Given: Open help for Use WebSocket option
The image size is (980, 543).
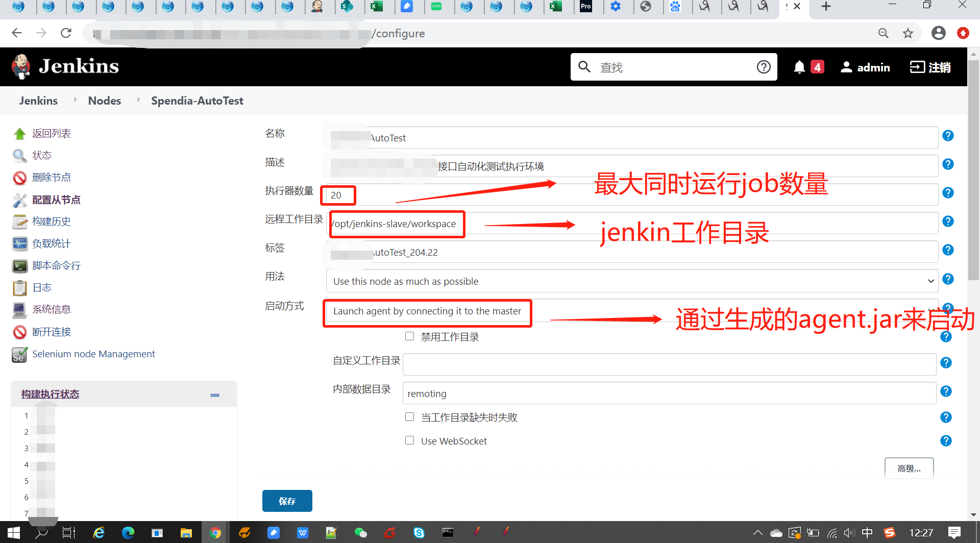Looking at the screenshot, I should click(946, 441).
